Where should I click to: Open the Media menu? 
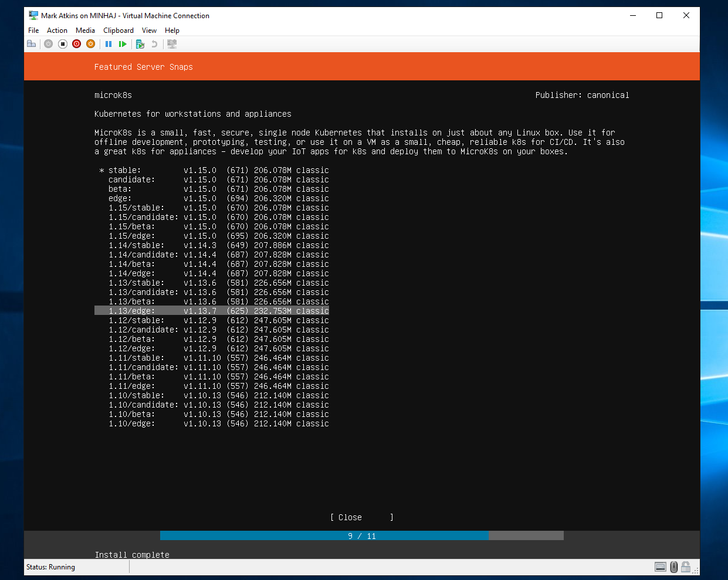point(85,30)
